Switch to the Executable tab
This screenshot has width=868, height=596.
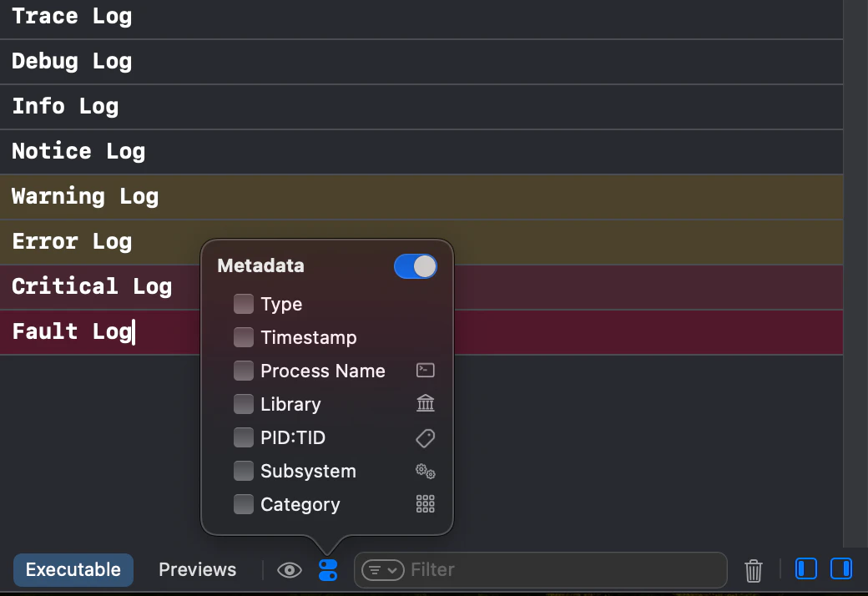coord(73,570)
